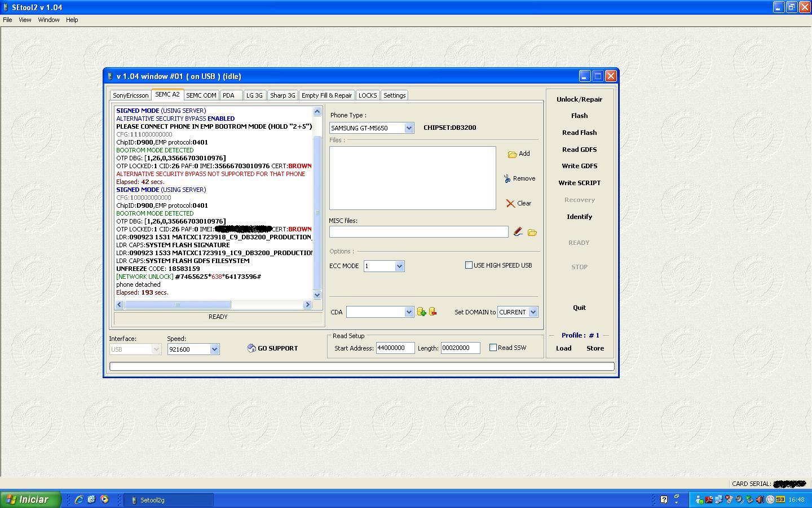Screen dimensions: 812x508
Task: Click the Write SCRIPT button
Action: click(x=579, y=183)
